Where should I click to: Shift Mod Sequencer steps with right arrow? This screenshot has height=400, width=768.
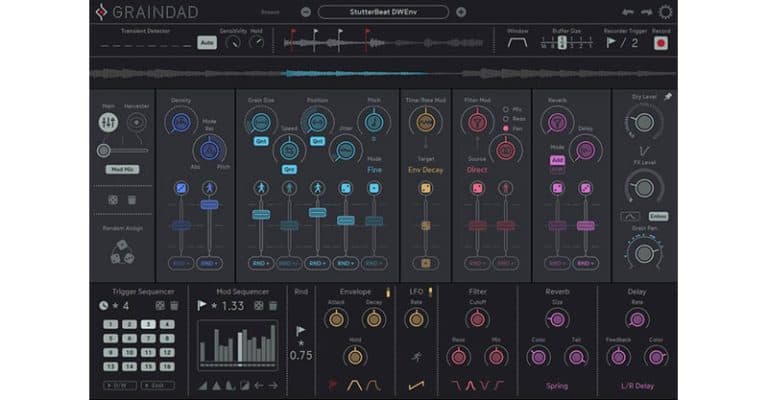click(273, 386)
